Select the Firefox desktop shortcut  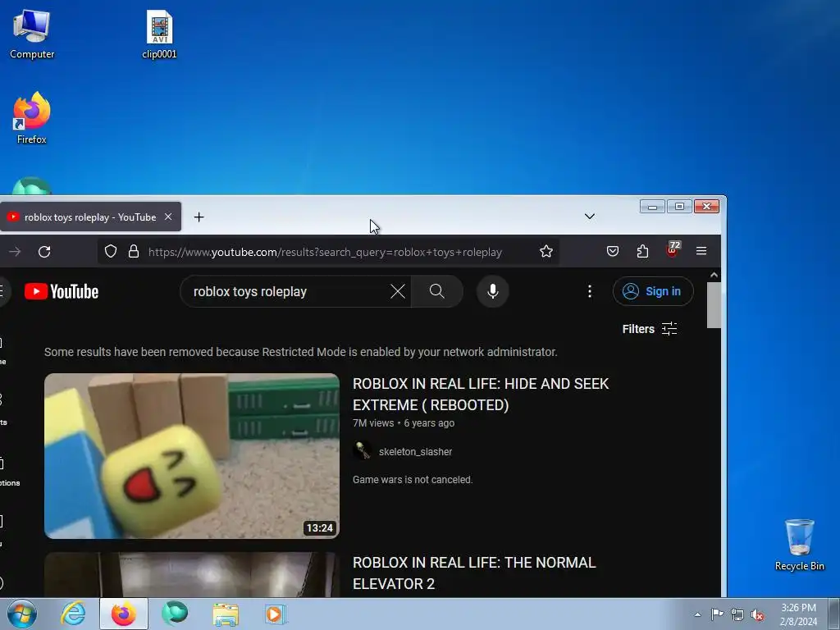click(32, 118)
